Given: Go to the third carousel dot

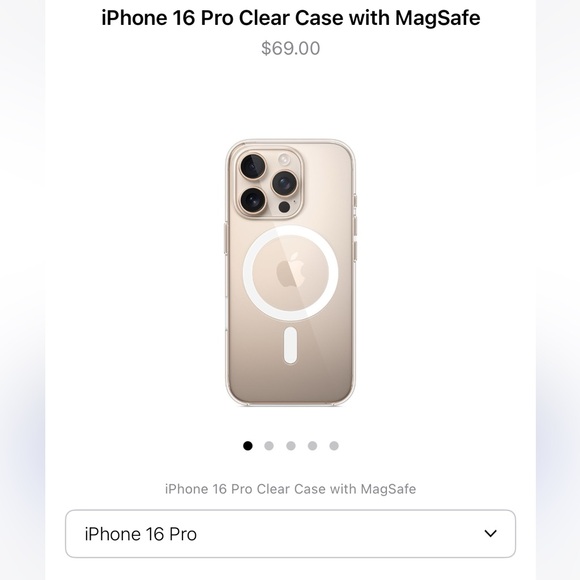Looking at the screenshot, I should pyautogui.click(x=291, y=446).
